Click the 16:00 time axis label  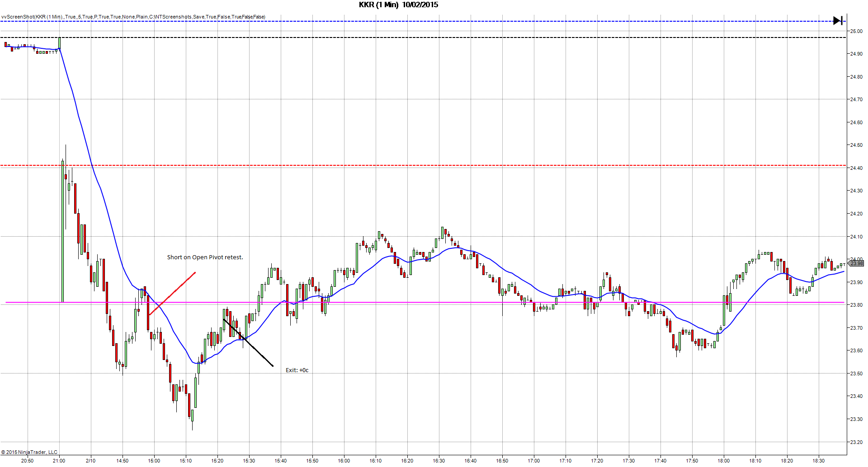click(x=344, y=461)
